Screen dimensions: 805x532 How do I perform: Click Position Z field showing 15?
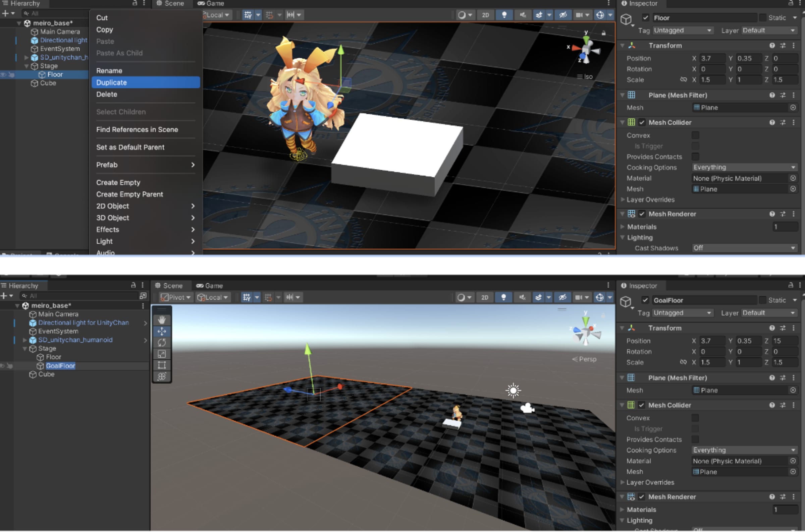click(784, 341)
